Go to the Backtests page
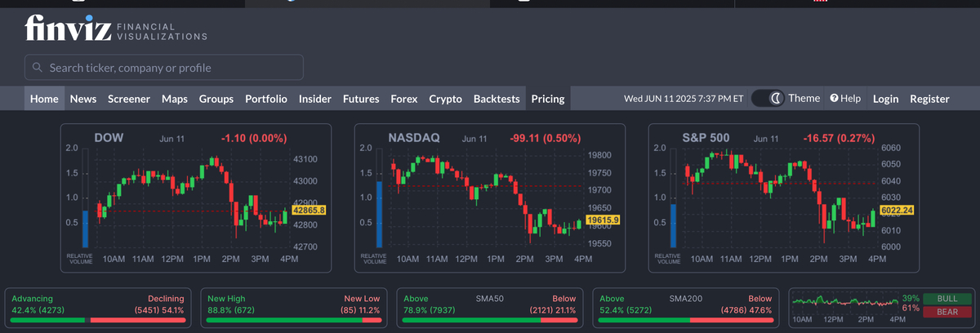980x333 pixels. (497, 99)
